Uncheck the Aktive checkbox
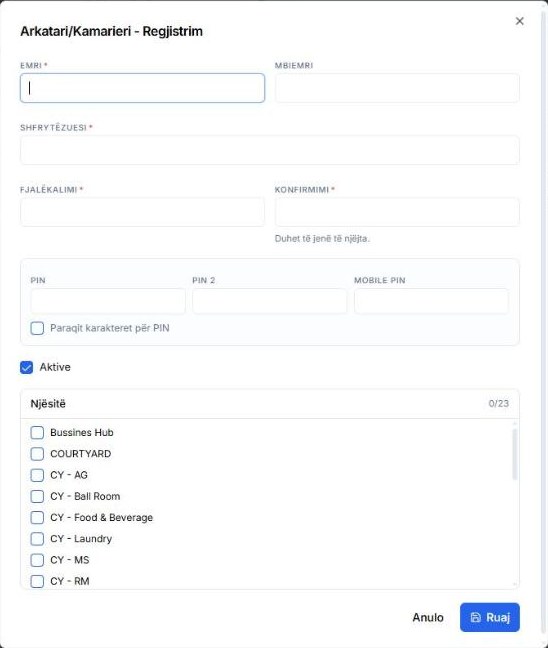This screenshot has width=548, height=648. (x=26, y=367)
